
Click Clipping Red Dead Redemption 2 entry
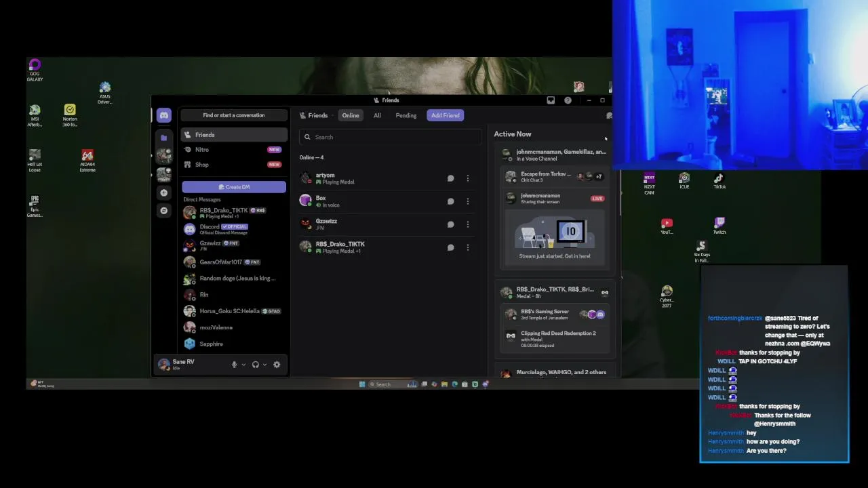coord(555,339)
